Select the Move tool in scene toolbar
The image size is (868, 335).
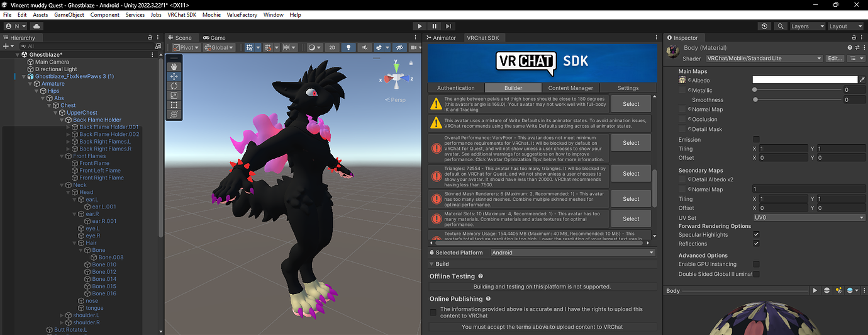(x=174, y=76)
